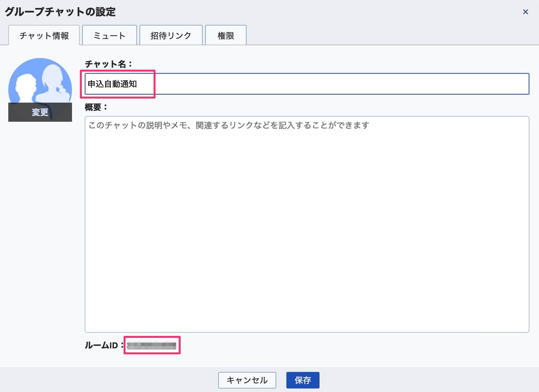Image resolution: width=539 pixels, height=392 pixels.
Task: Switch to the ミュート tab
Action: pyautogui.click(x=109, y=35)
